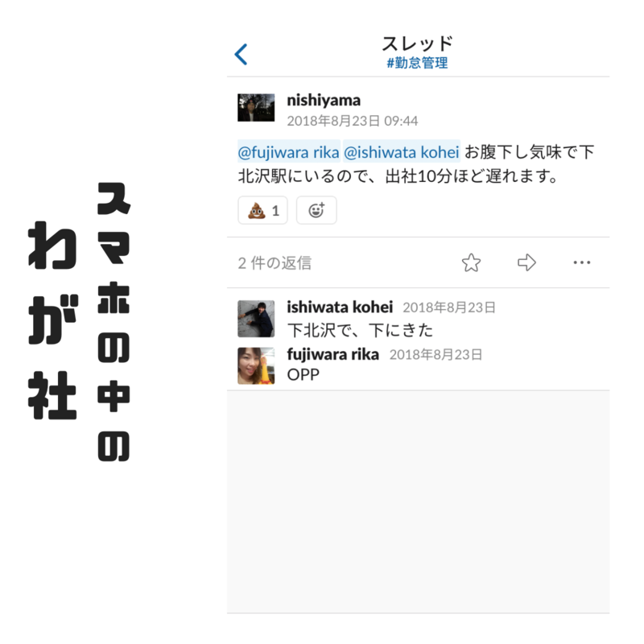Open fujiwara rika's avatar image
The height and width of the screenshot is (644, 644).
256,366
